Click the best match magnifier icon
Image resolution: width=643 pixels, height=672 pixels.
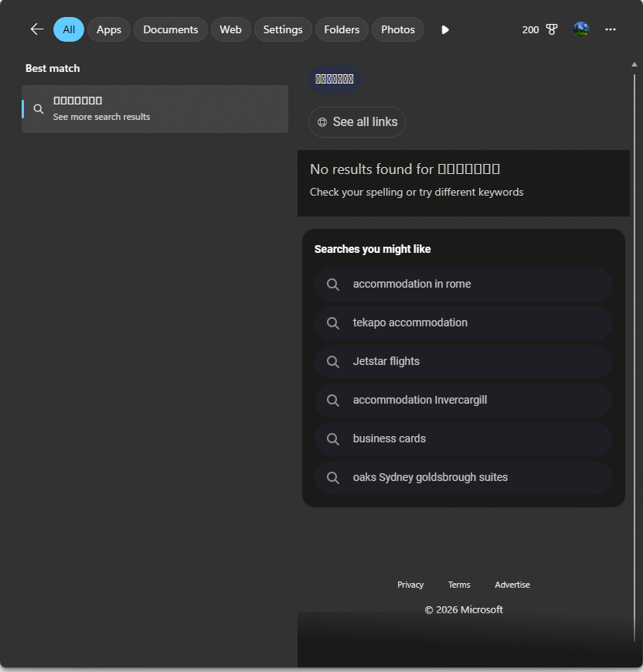(x=39, y=109)
